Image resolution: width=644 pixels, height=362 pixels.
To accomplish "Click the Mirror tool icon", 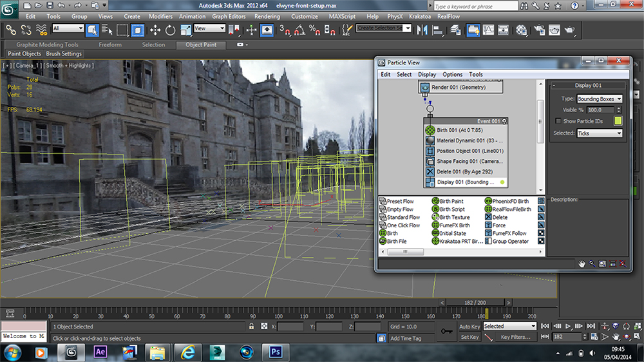I will point(422,30).
